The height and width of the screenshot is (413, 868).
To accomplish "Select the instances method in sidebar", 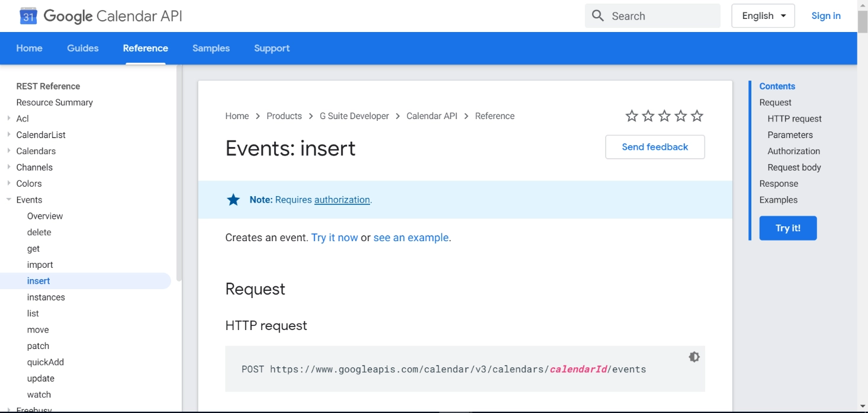I will 46,297.
